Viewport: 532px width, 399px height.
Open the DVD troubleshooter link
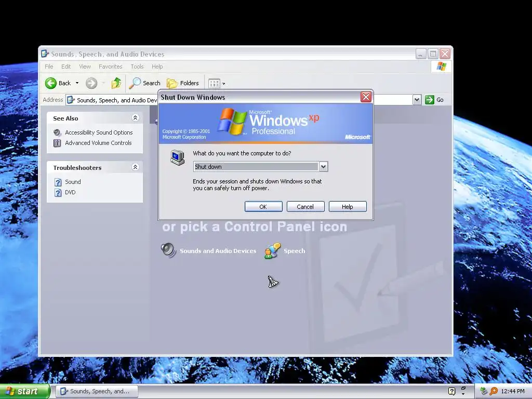click(x=70, y=192)
